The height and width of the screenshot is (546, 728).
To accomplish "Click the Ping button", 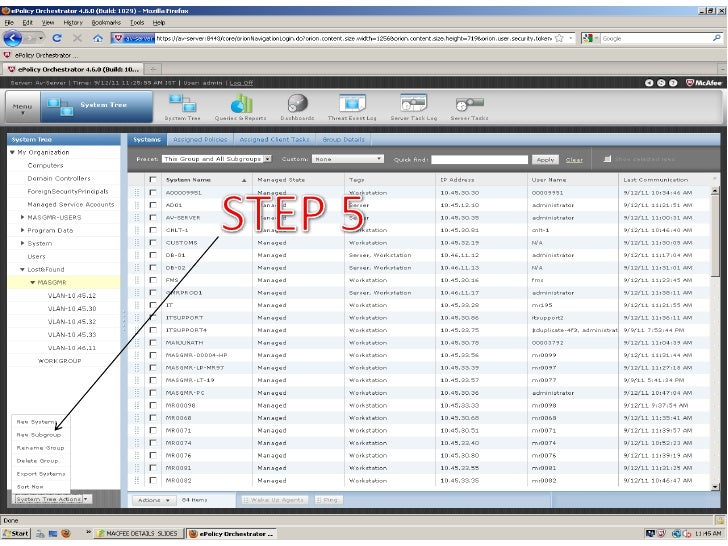I will pyautogui.click(x=328, y=500).
